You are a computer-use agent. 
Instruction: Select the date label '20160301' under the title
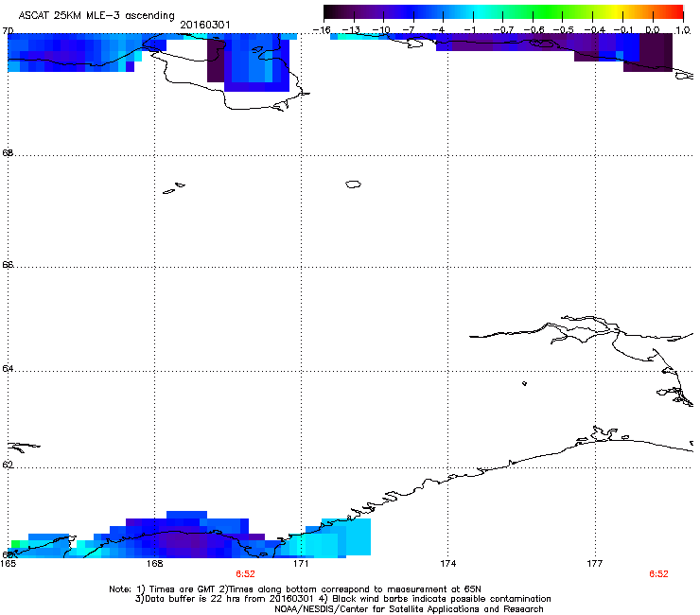click(x=205, y=25)
